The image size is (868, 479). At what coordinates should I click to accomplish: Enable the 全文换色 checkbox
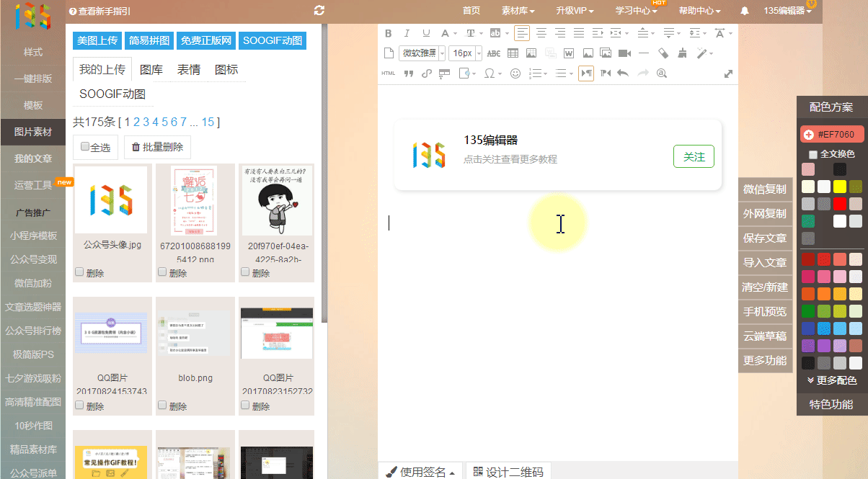[x=813, y=154]
